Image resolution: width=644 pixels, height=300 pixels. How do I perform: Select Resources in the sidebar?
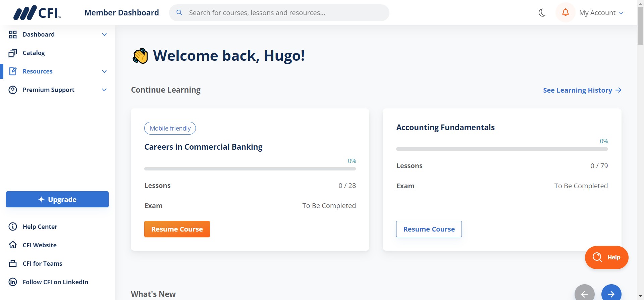click(x=38, y=71)
